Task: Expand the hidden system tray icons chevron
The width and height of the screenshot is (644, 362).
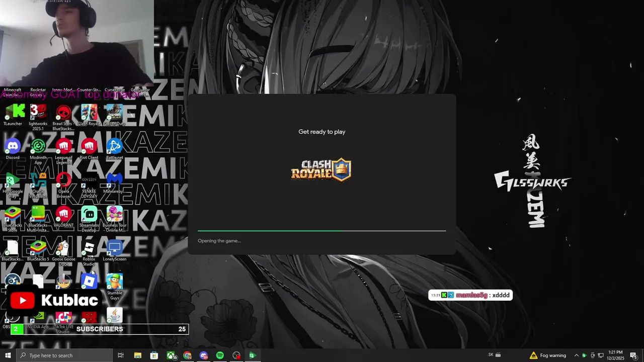Action: (577, 355)
